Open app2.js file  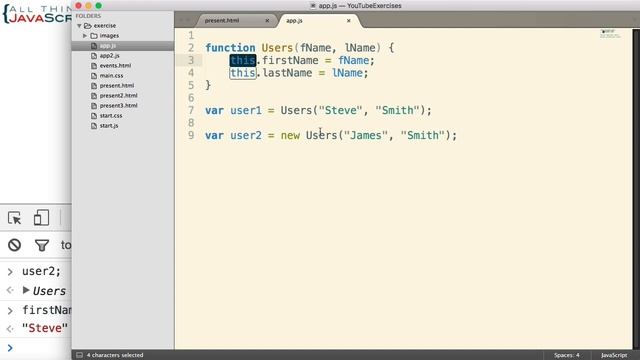109,56
